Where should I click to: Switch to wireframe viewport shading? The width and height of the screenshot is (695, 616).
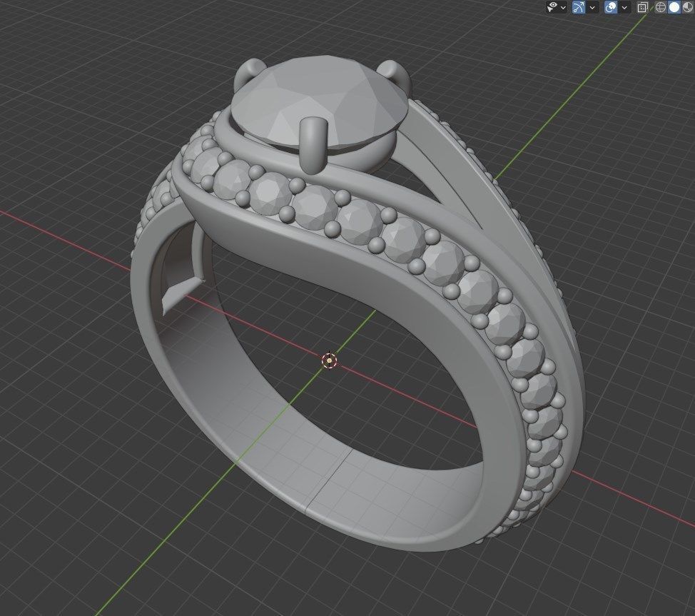tap(661, 7)
